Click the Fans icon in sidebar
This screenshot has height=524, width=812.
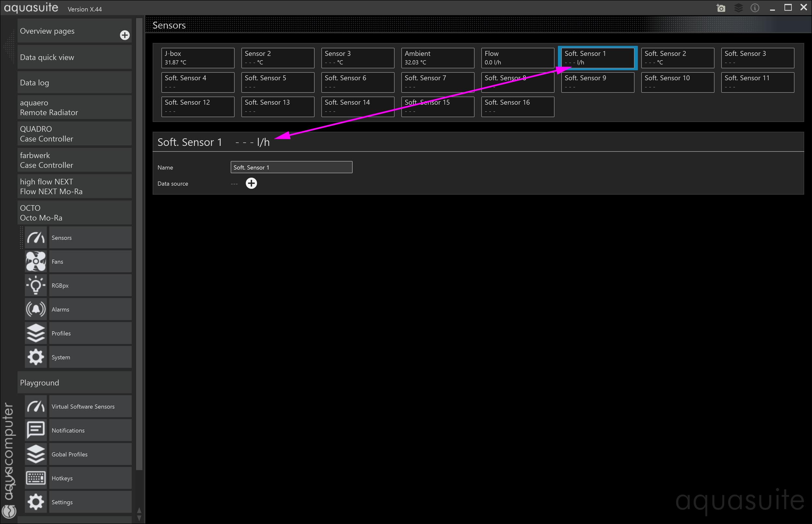(x=36, y=261)
